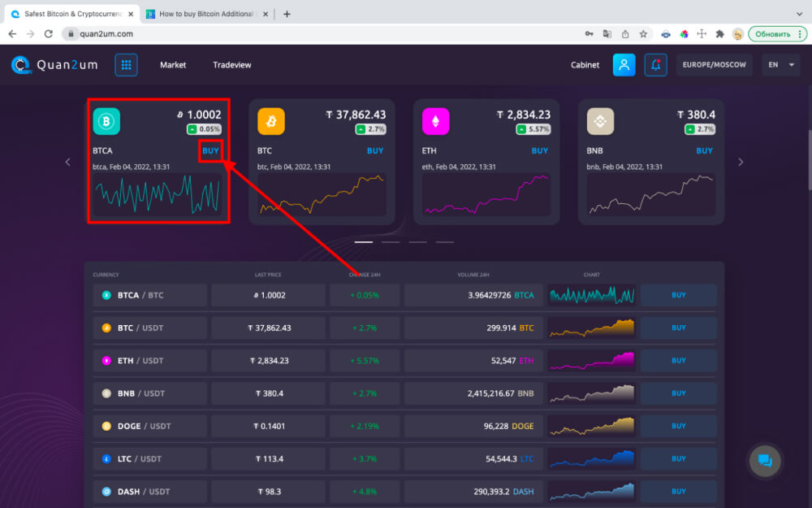Image resolution: width=812 pixels, height=508 pixels.
Task: Expand the EN language dropdown
Action: 781,65
